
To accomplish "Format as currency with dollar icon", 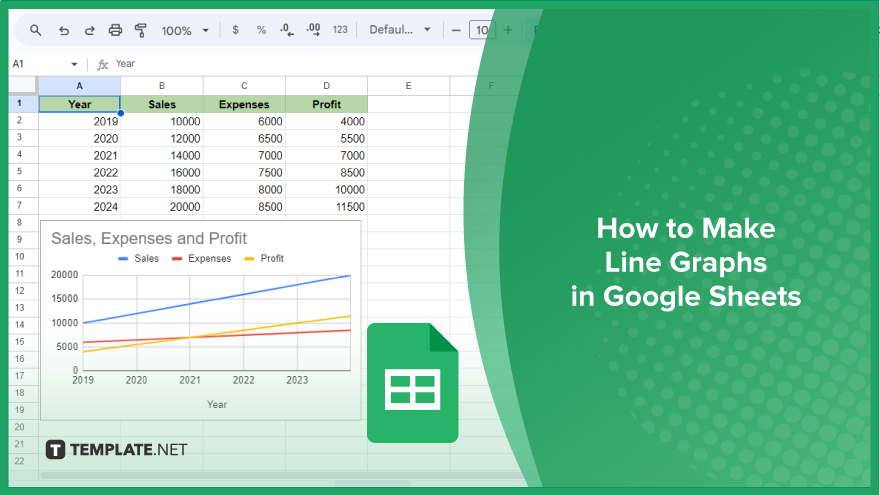I will tap(235, 30).
